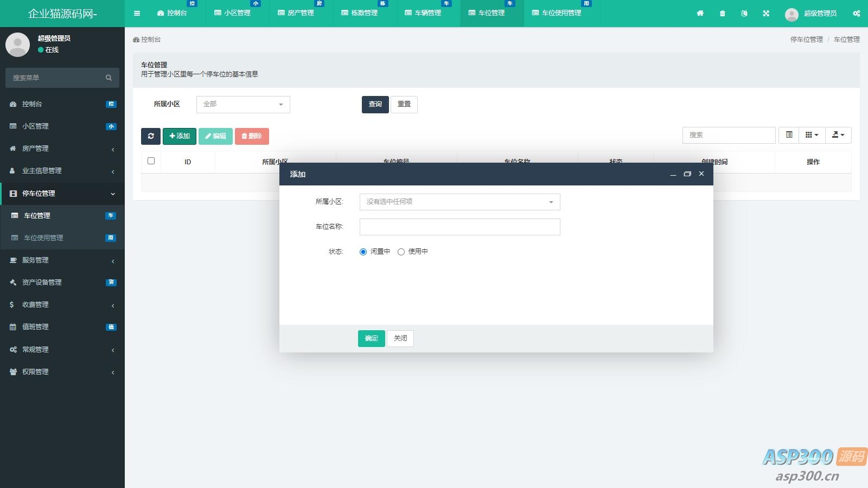Image resolution: width=868 pixels, height=488 pixels.
Task: Click the fullscreen icon in top bar
Action: click(x=766, y=13)
